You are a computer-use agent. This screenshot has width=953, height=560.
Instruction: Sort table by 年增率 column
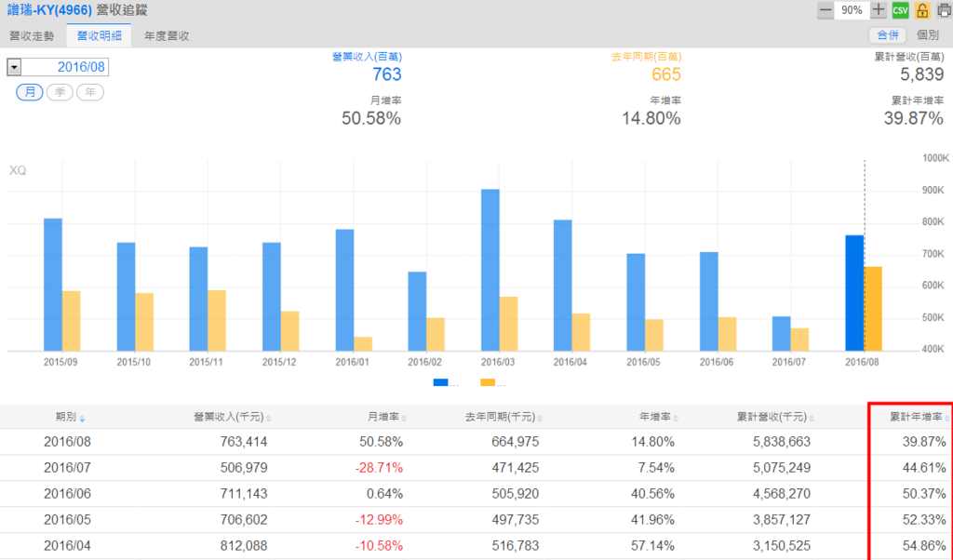click(x=659, y=418)
